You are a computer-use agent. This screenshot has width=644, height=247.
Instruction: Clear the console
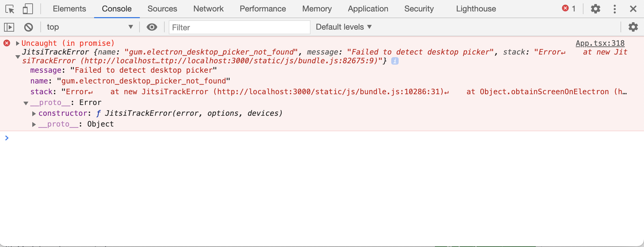pyautogui.click(x=29, y=27)
